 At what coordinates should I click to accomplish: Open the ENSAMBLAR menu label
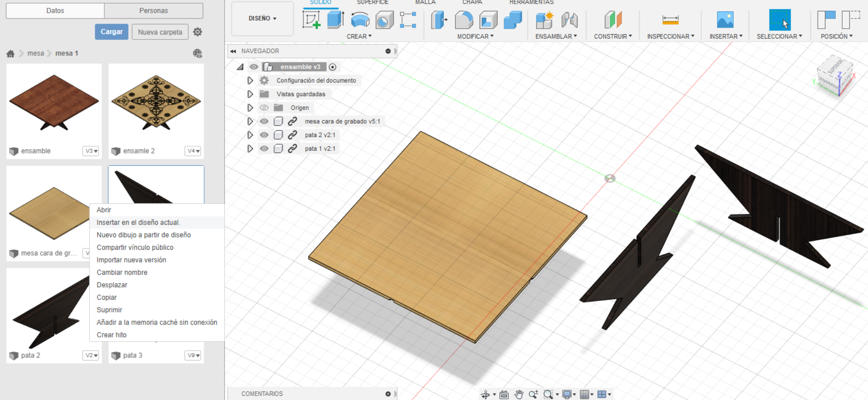pos(556,36)
